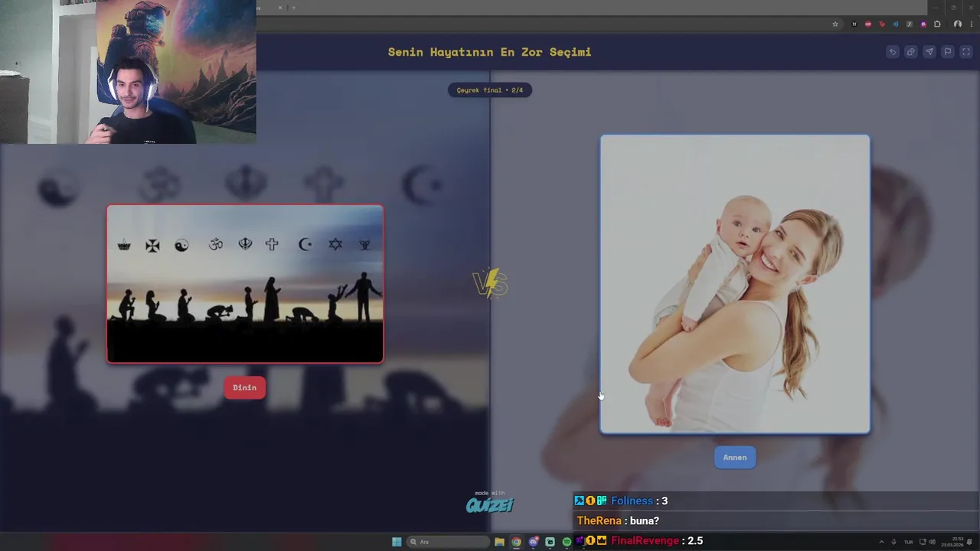
Task: Click the title 'Senin Hayatının En Zor Seçimi'
Action: tap(490, 52)
